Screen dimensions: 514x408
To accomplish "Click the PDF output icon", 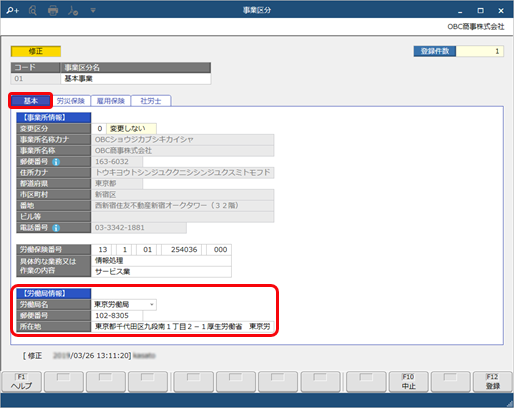I will pyautogui.click(x=73, y=11).
